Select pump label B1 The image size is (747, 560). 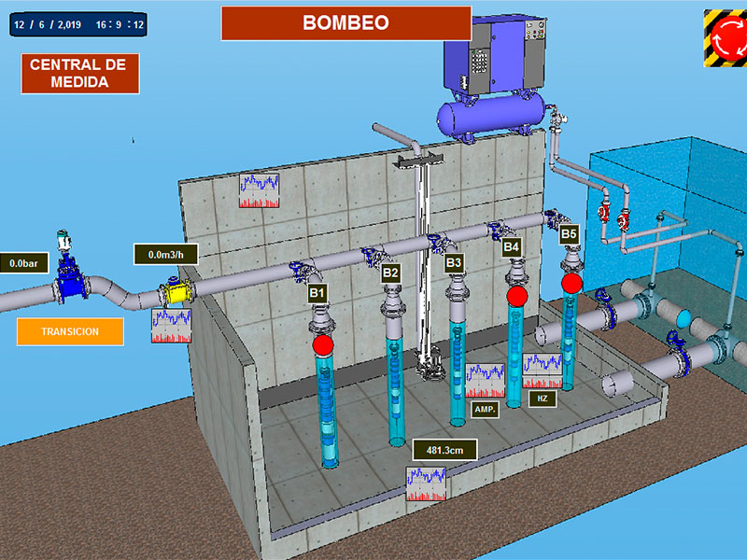coord(317,293)
